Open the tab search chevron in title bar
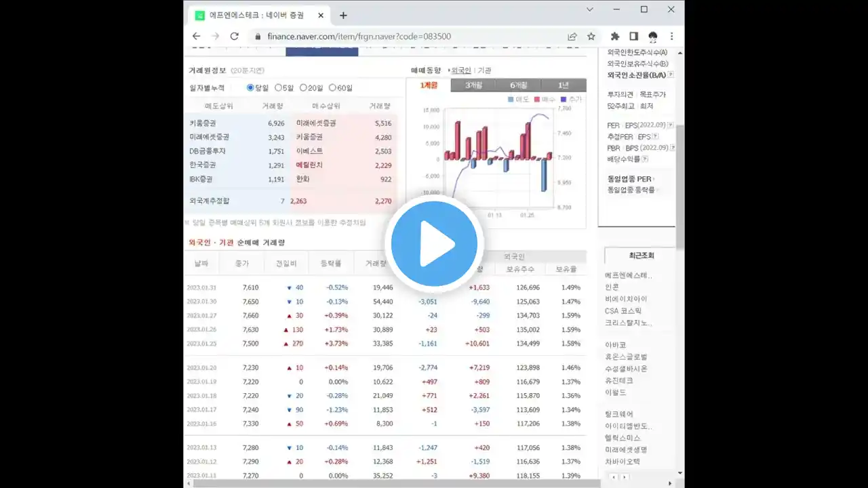 590,9
